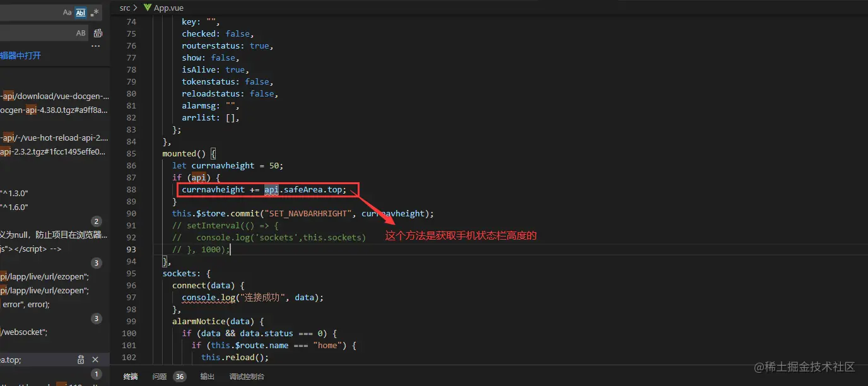Toggle Match Case in search
The height and width of the screenshot is (386, 868).
67,13
